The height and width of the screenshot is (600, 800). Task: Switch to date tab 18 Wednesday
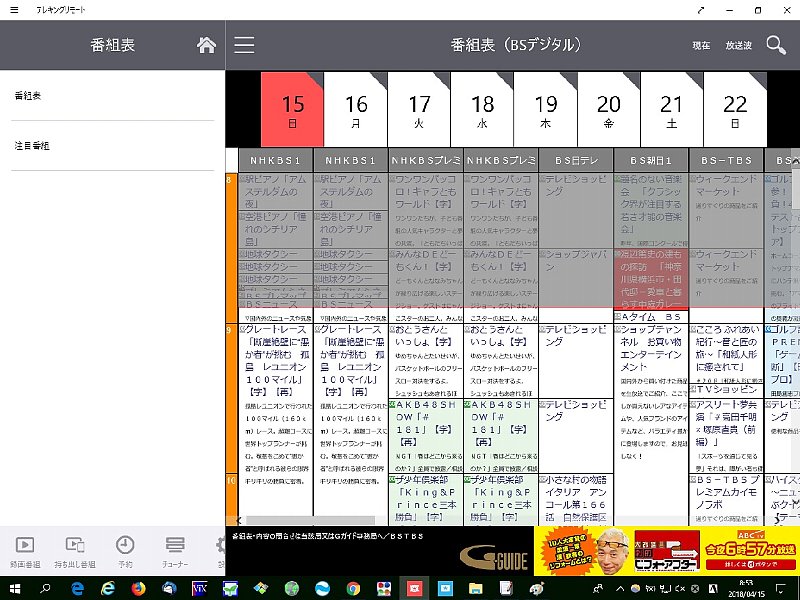tap(482, 109)
